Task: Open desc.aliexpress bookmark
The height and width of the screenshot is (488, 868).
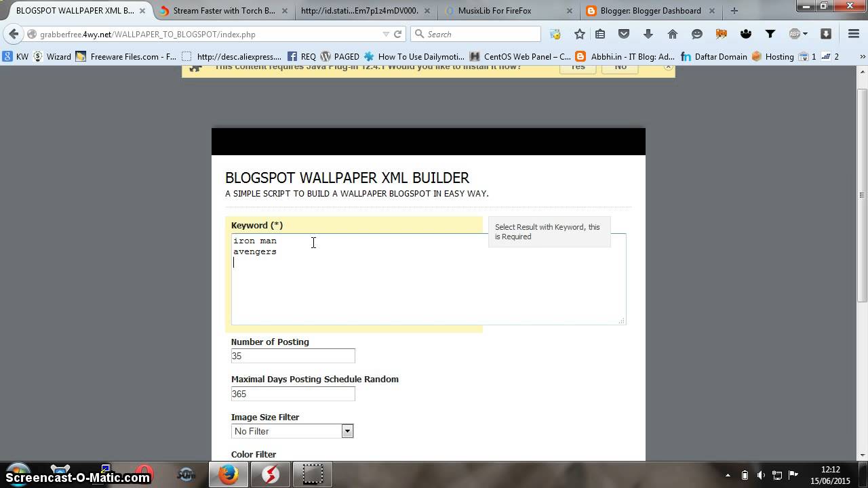Action: point(232,57)
